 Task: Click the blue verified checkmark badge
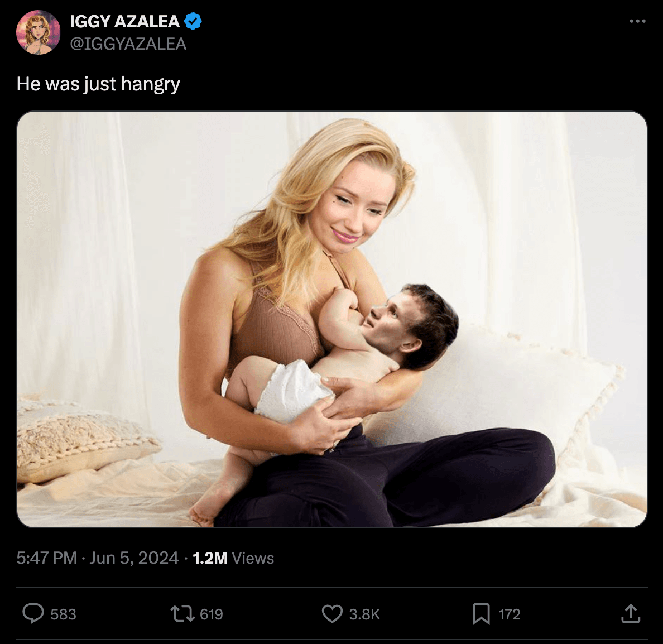(x=193, y=21)
